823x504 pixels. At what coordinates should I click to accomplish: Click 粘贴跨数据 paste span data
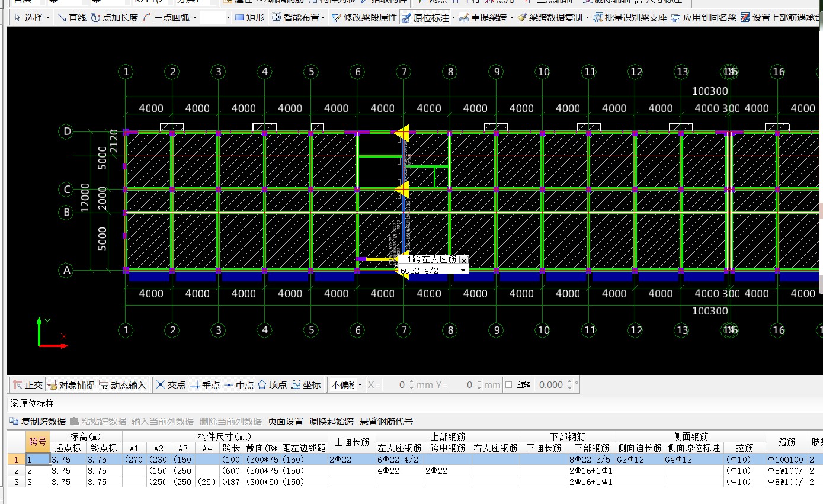click(98, 422)
